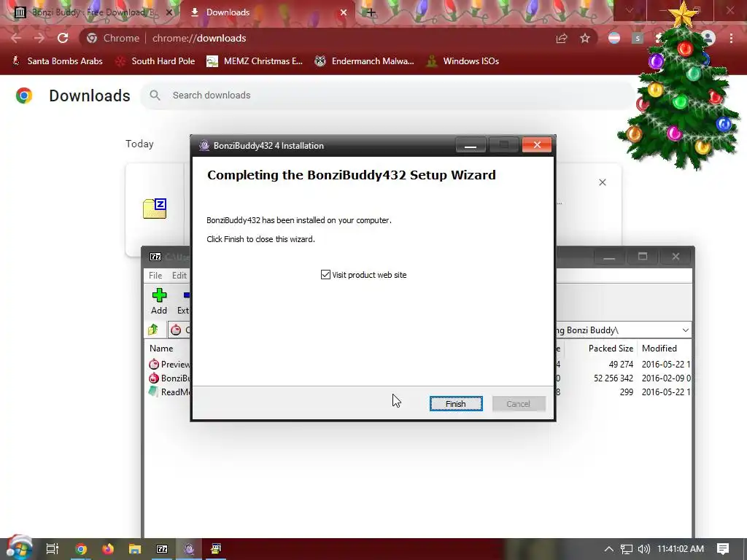This screenshot has width=747, height=560.
Task: Switch to 7-Zip on taskbar
Action: [x=162, y=549]
